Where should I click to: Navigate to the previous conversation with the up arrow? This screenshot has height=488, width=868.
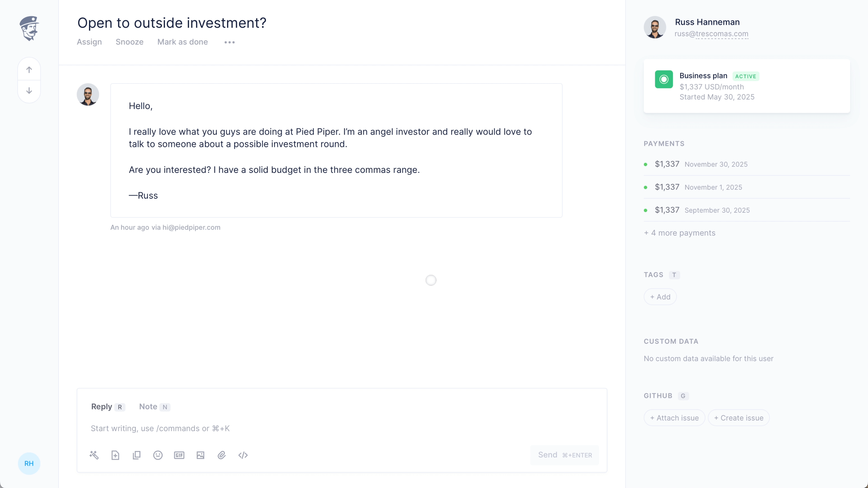pyautogui.click(x=29, y=69)
